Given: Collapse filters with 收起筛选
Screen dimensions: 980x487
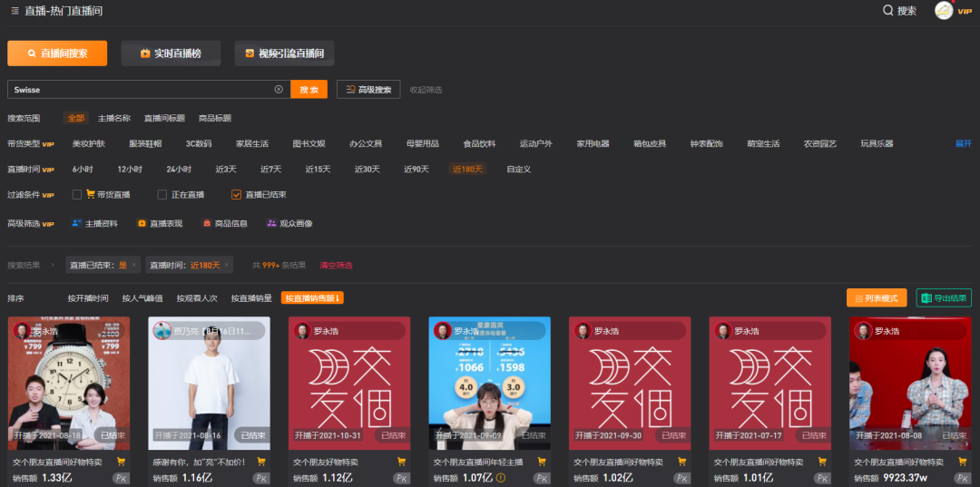Looking at the screenshot, I should click(426, 90).
